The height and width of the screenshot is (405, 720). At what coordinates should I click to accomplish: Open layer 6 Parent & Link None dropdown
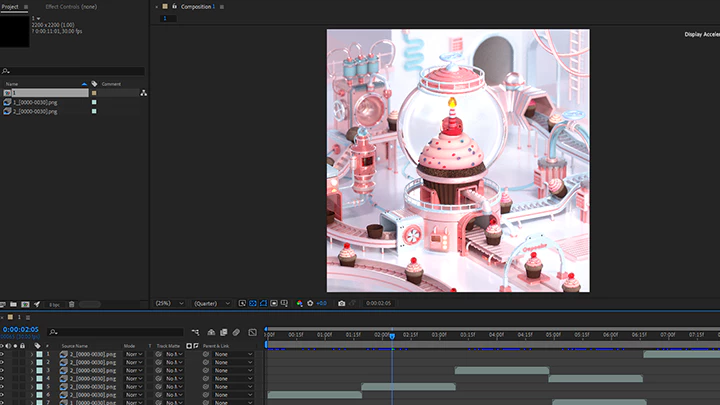[x=233, y=394]
